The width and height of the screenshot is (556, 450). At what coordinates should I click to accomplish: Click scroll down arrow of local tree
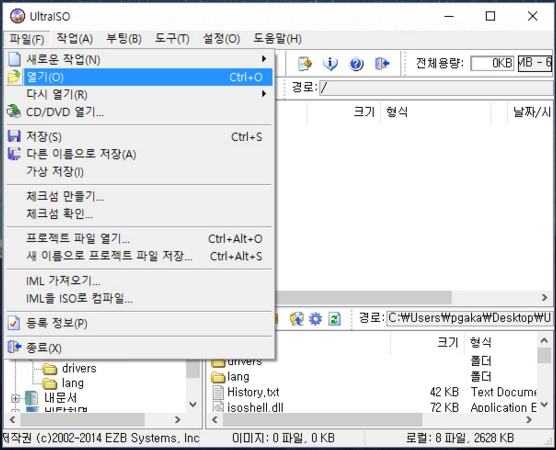point(193,404)
